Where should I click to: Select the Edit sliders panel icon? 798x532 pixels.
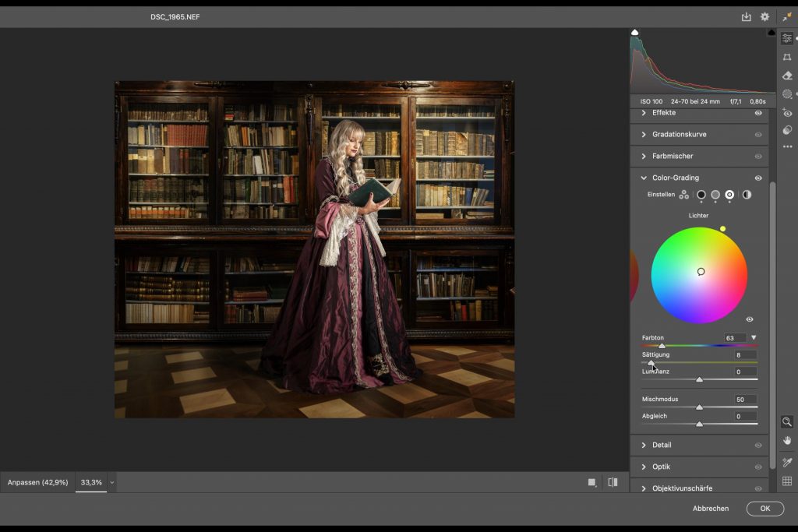[x=787, y=37]
